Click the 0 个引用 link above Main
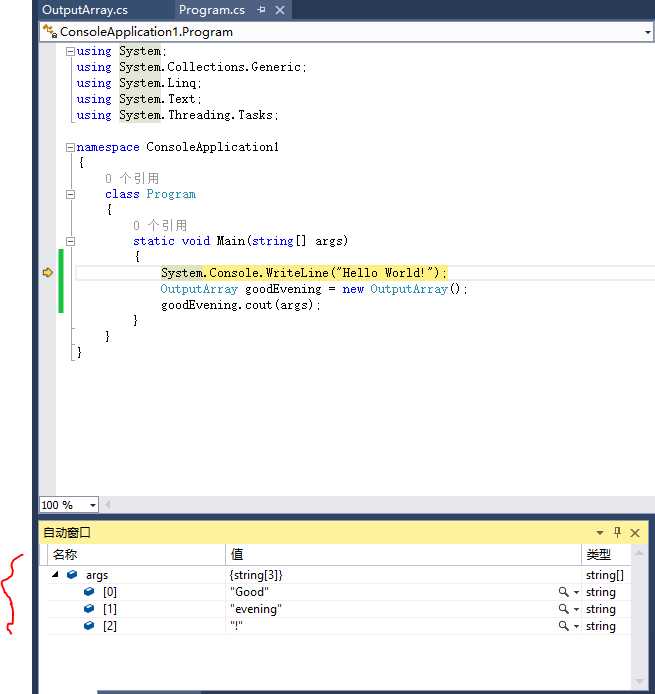 pos(160,225)
